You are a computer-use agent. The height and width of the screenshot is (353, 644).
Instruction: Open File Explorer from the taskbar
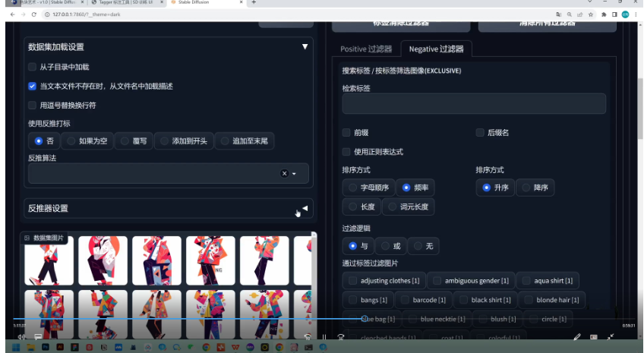pyautogui.click(x=31, y=348)
